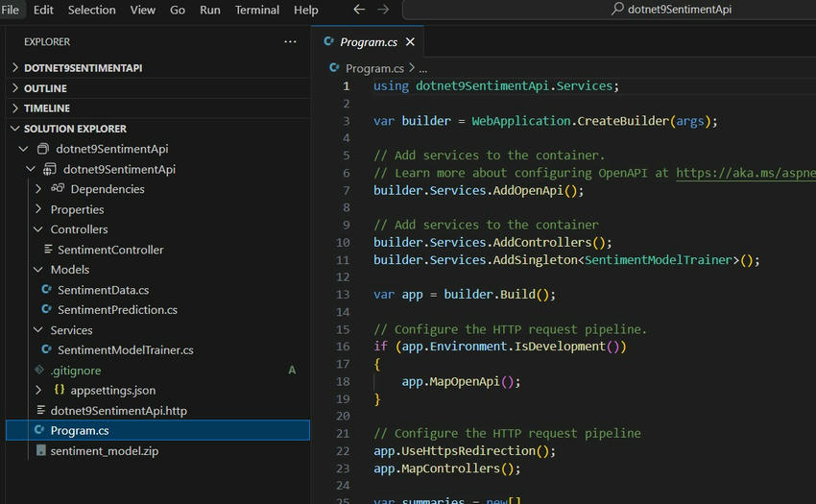
Task: Click the JSON braces icon of appsettings.json
Action: pos(60,390)
